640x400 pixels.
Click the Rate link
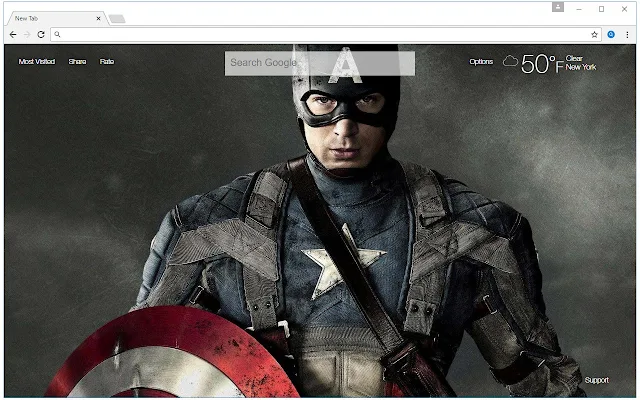pos(107,62)
